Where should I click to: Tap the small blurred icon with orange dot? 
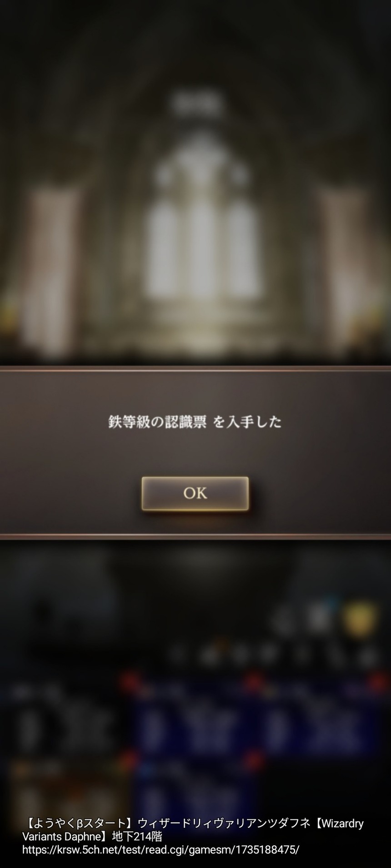pyautogui.click(x=210, y=655)
